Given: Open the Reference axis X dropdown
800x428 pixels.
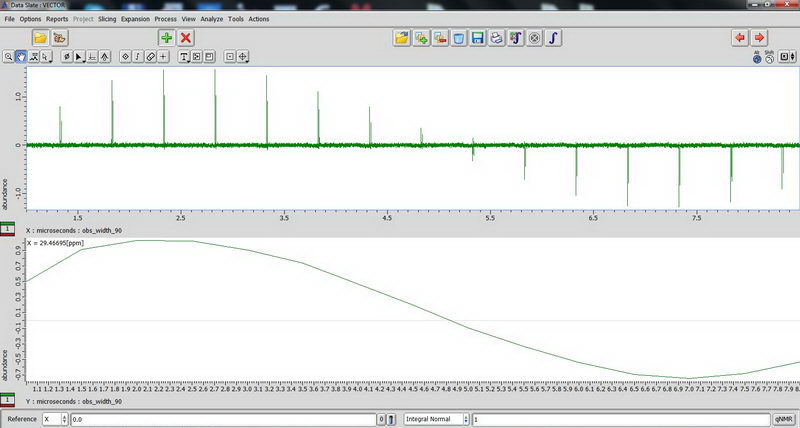Looking at the screenshot, I should (x=56, y=419).
